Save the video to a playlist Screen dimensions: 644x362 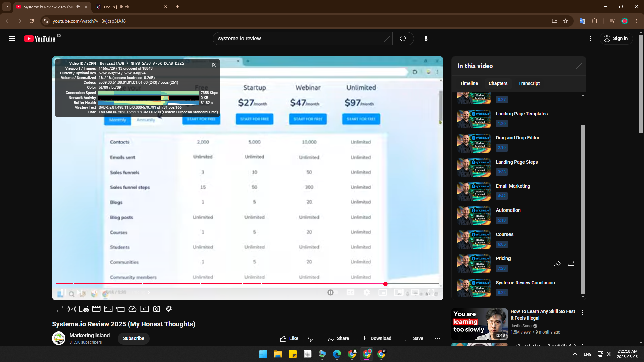414,339
